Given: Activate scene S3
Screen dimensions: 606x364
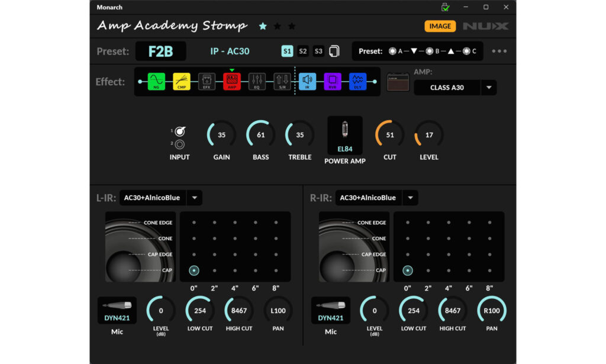Looking at the screenshot, I should pyautogui.click(x=318, y=51).
